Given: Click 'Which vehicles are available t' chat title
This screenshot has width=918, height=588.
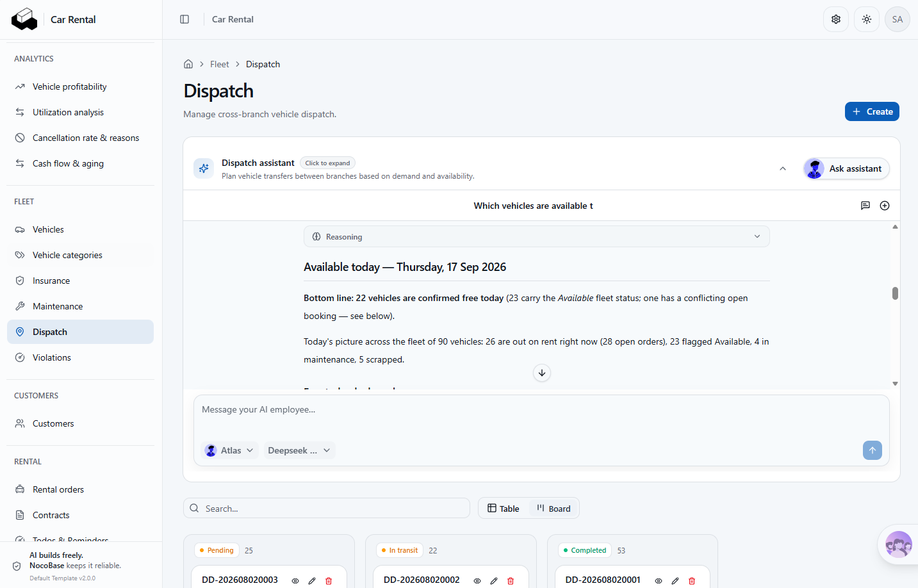Looking at the screenshot, I should tap(533, 206).
